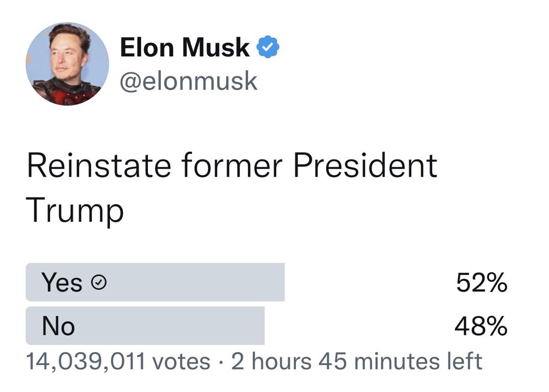Click the word Musk in the display name
549x392 pixels.
pos(216,47)
